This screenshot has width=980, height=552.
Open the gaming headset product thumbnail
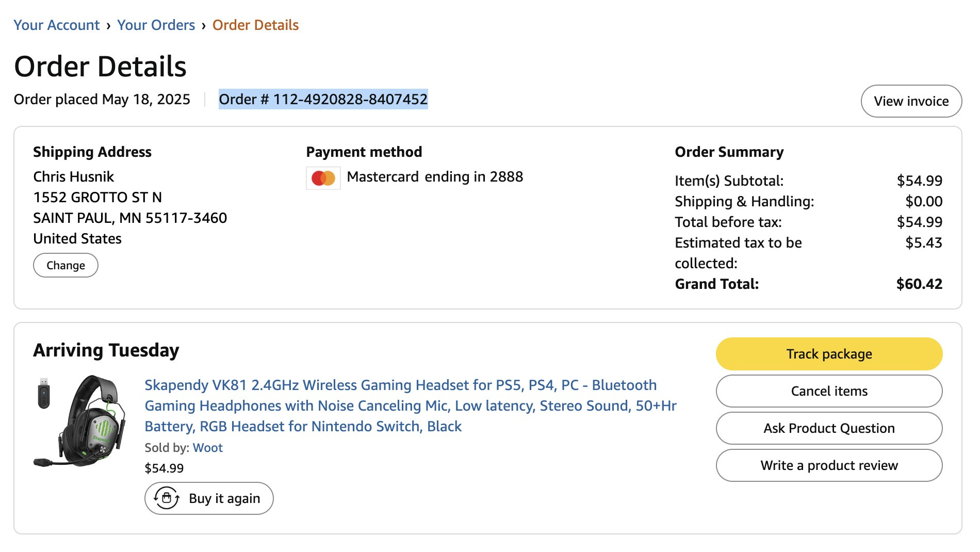[80, 421]
